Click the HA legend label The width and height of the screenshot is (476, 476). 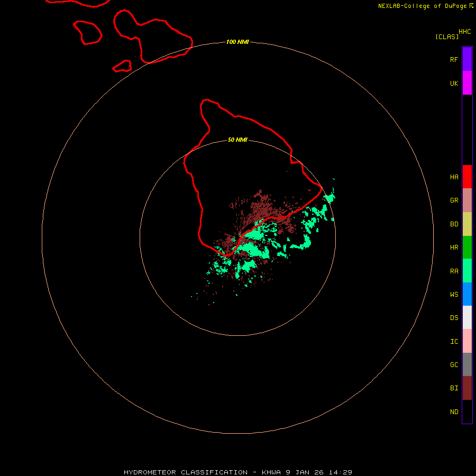click(454, 177)
